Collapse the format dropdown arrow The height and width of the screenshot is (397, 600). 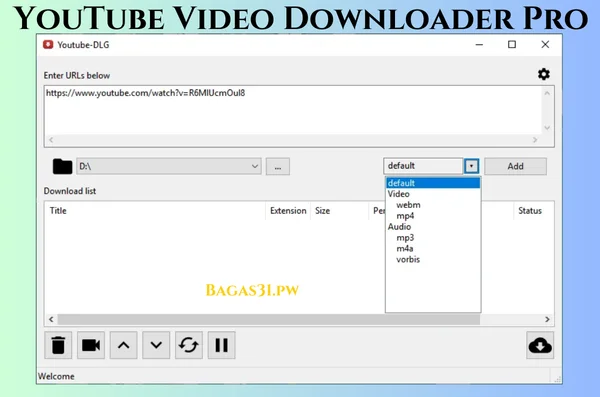471,166
